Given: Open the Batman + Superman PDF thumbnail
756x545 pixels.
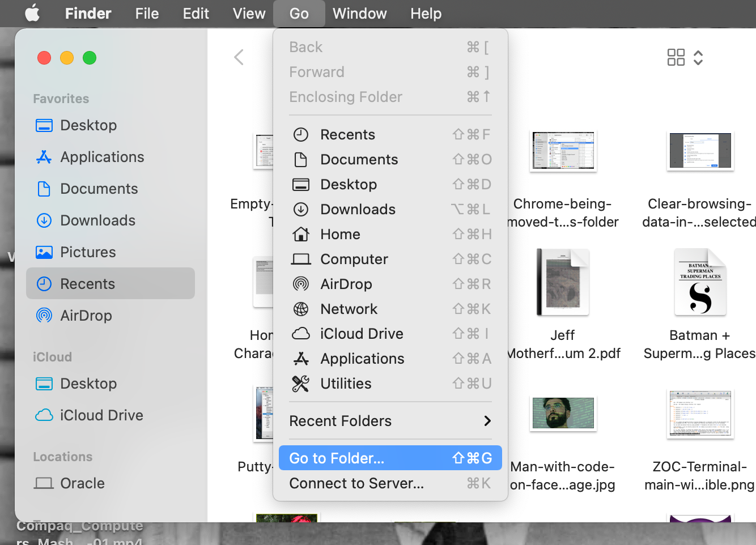Looking at the screenshot, I should point(700,282).
